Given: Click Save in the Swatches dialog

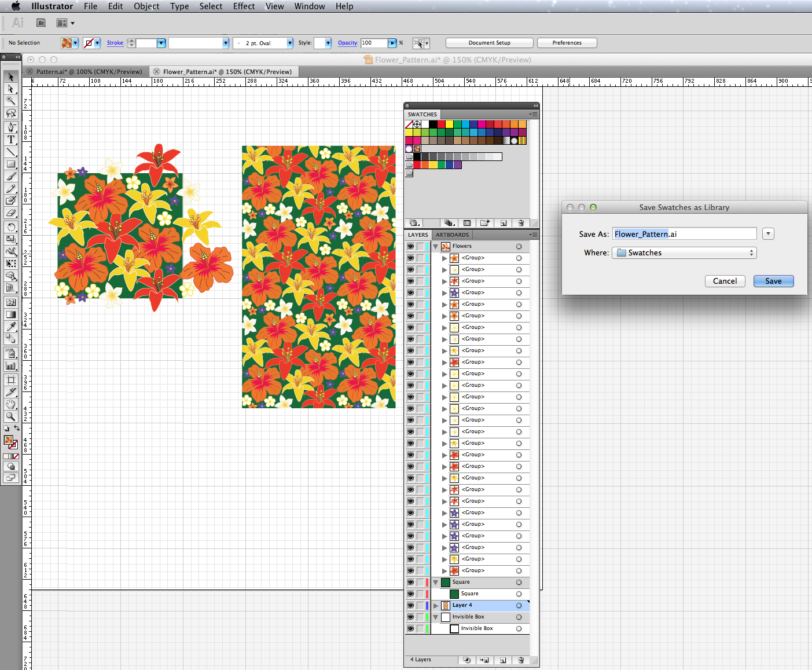Looking at the screenshot, I should pos(773,281).
